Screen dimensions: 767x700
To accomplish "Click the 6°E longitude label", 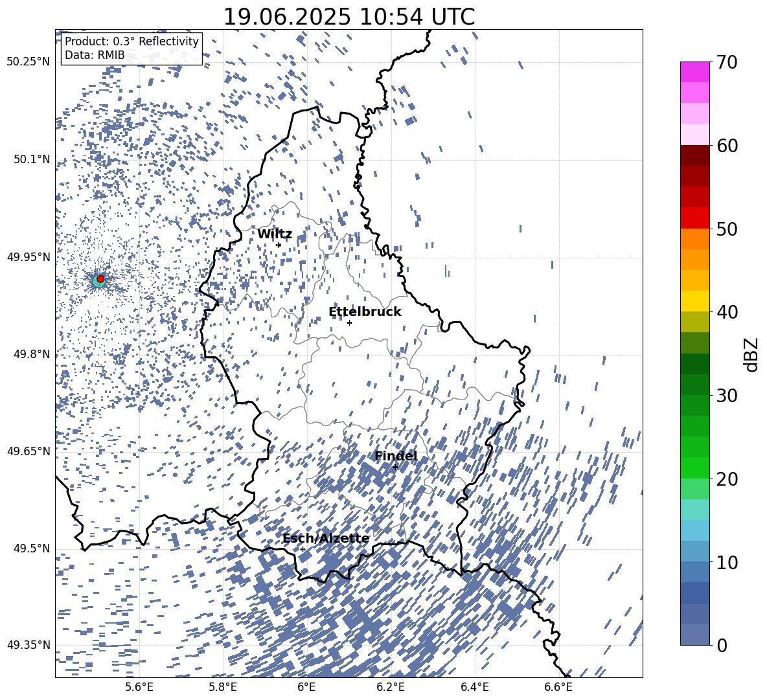I will 306,688.
